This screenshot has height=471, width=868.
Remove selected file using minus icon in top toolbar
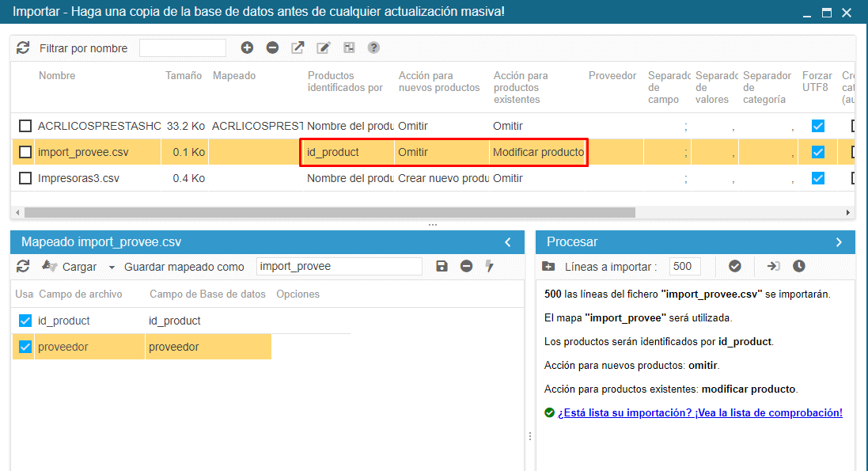272,47
